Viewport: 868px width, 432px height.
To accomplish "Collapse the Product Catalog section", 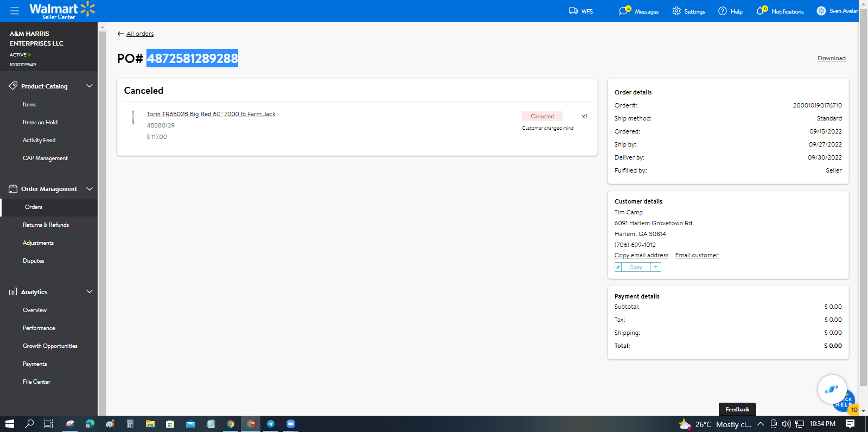I will pos(90,86).
